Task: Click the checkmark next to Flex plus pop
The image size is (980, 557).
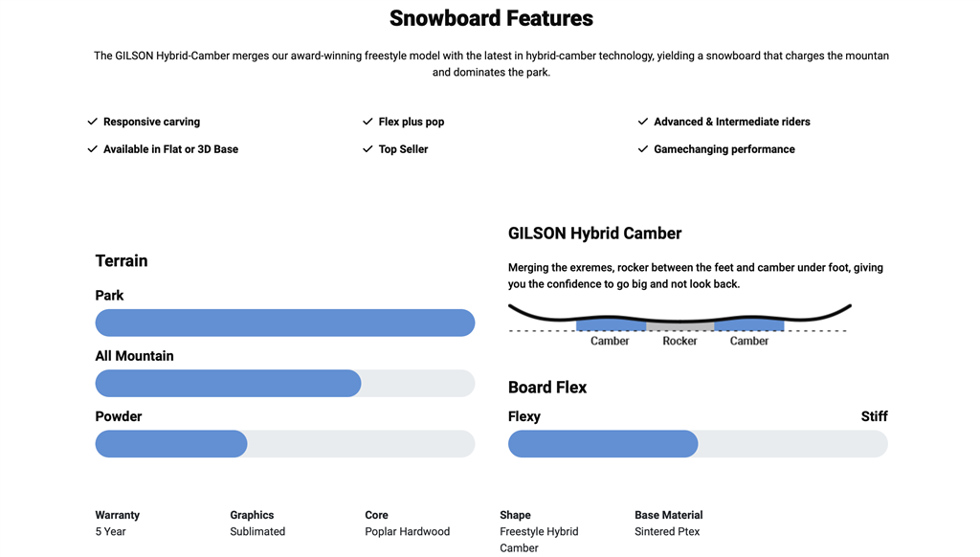Action: [x=367, y=122]
